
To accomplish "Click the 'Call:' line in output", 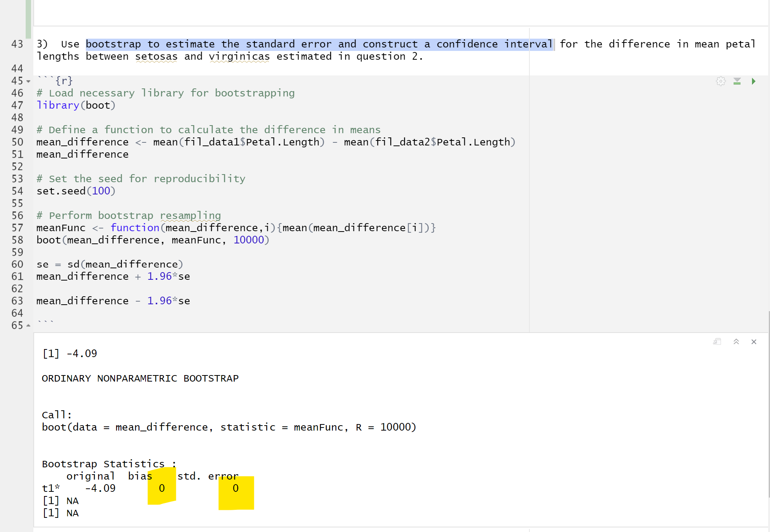I will tap(57, 415).
